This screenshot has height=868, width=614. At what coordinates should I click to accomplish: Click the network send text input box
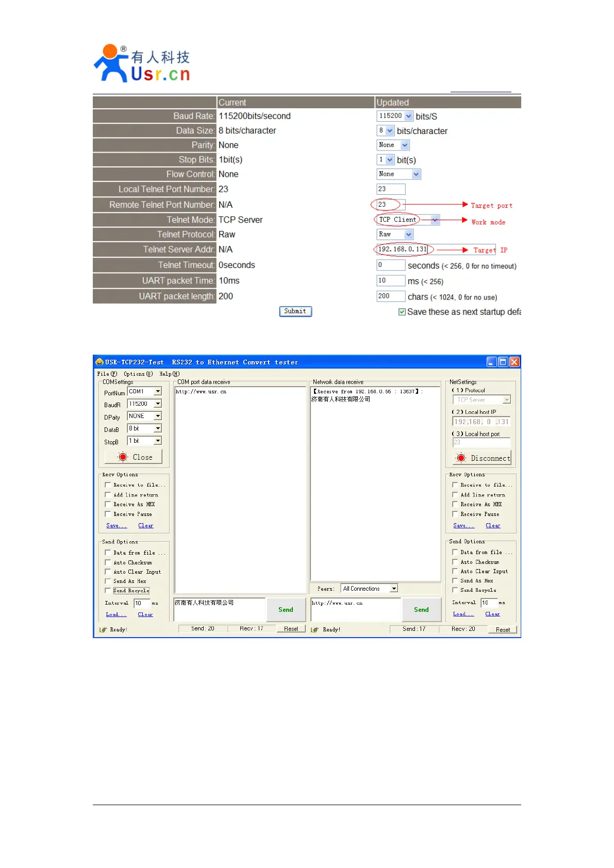point(356,609)
